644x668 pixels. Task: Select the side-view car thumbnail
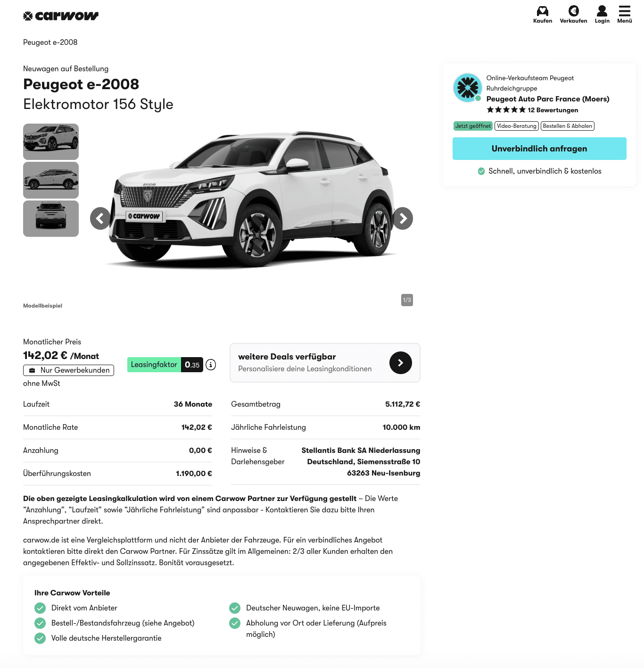51,180
